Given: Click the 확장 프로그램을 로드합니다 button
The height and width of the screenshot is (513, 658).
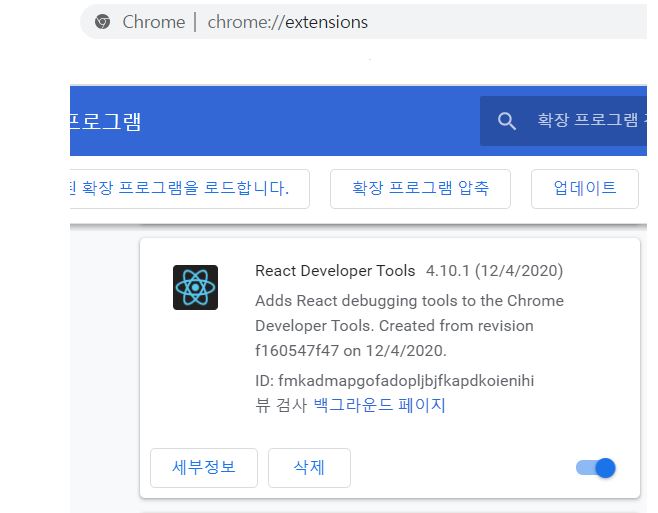Looking at the screenshot, I should tap(190, 188).
